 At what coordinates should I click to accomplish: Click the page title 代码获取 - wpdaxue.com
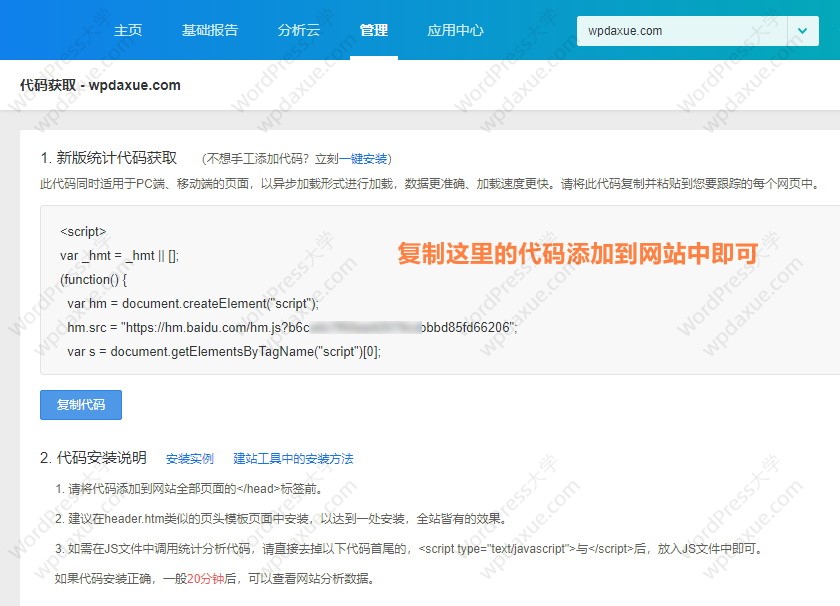100,85
